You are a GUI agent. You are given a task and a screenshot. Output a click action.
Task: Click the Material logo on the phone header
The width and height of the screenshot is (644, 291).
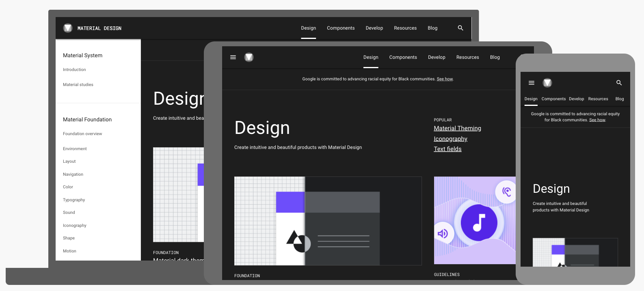pyautogui.click(x=547, y=83)
